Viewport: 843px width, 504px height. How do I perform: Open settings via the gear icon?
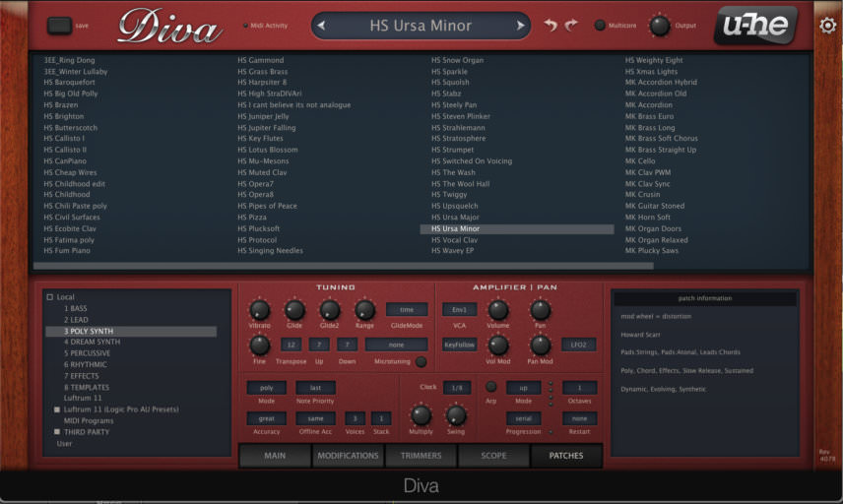[x=828, y=26]
